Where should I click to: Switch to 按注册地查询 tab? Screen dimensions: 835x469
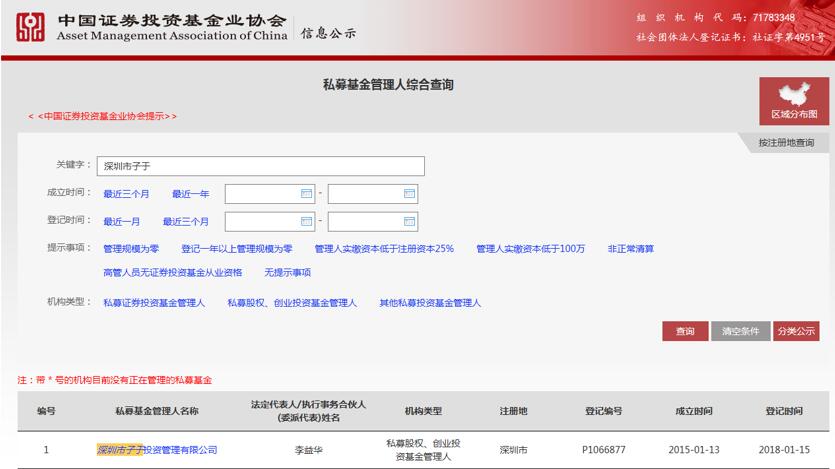point(786,143)
